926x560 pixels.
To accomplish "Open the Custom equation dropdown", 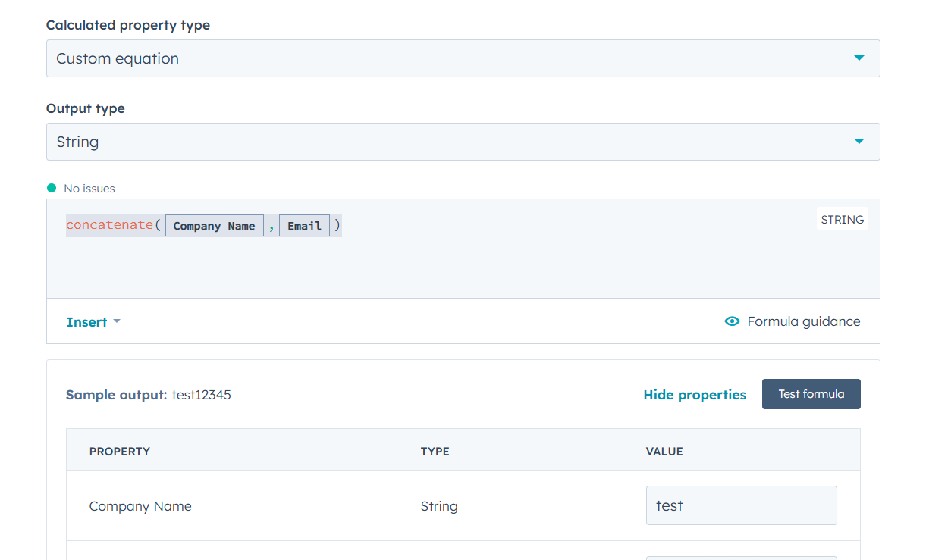I will 463,58.
